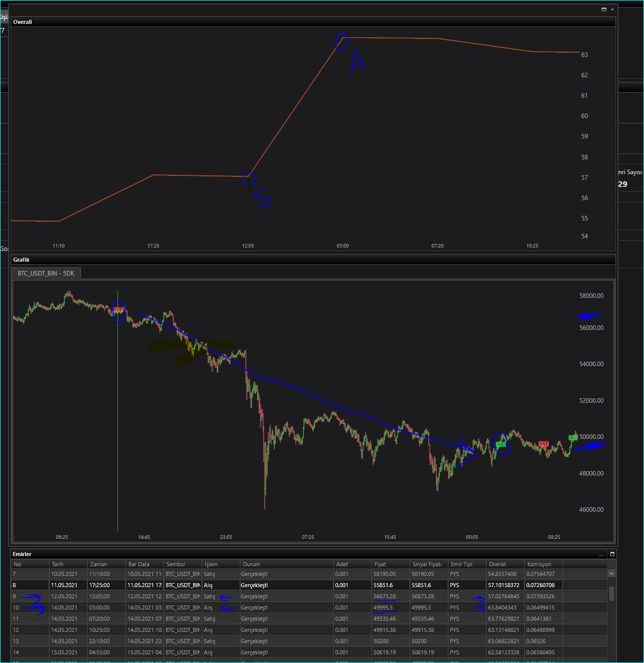This screenshot has height=663, width=644.
Task: Minimize the Emirler orders panel
Action: [601, 554]
